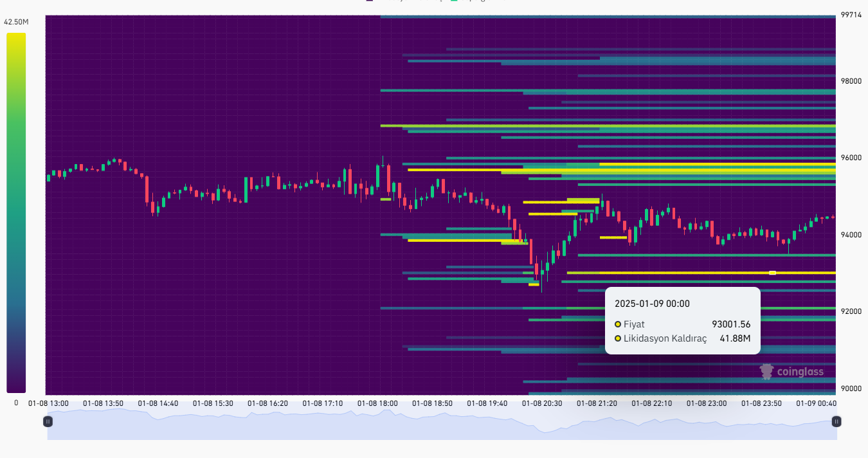
Task: Click the 90000 price axis label
Action: (851, 389)
